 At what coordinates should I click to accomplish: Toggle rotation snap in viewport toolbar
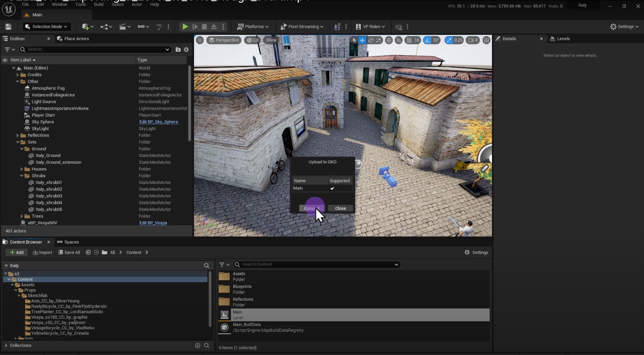[427, 40]
